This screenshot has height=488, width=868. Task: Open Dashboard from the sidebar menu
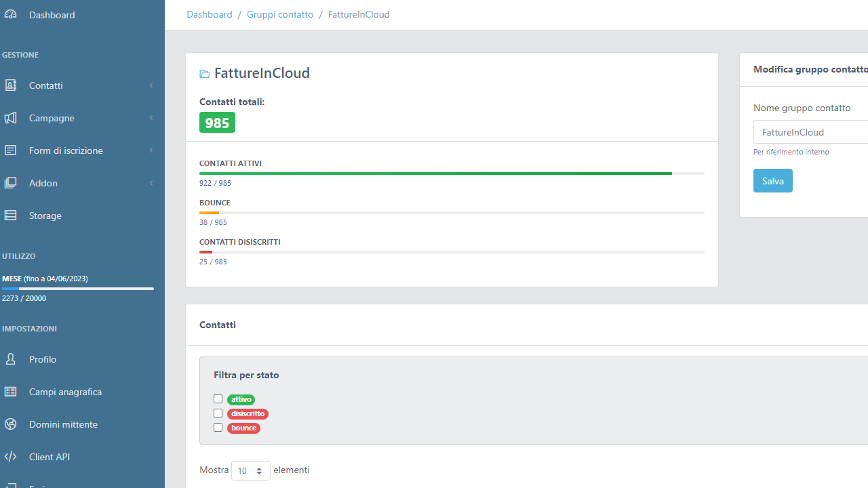82,14
